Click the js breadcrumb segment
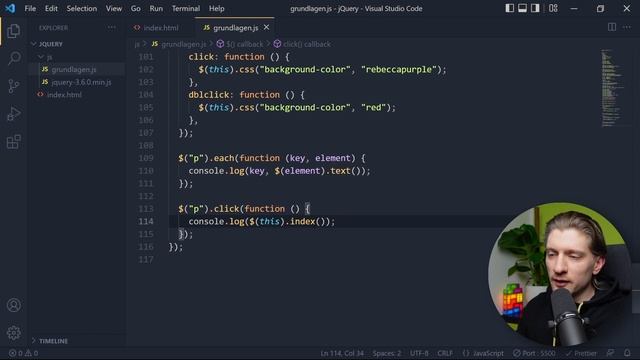The image size is (640, 360). (137, 44)
